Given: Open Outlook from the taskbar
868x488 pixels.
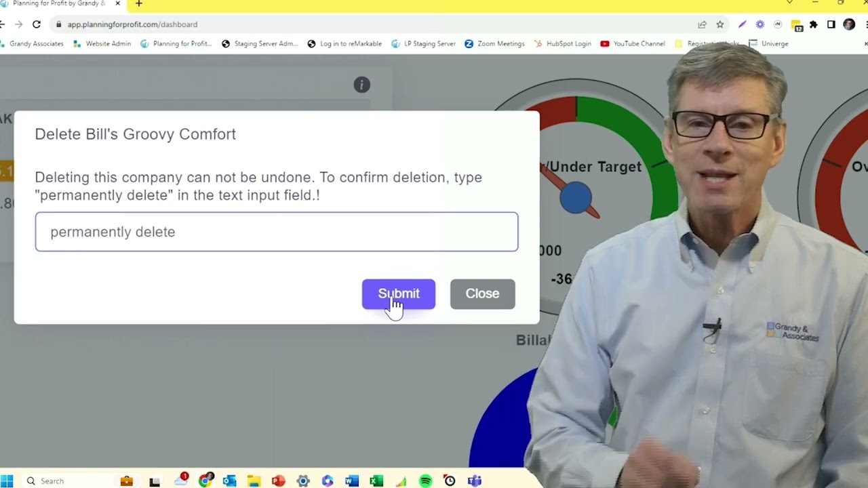Looking at the screenshot, I should coord(229,481).
